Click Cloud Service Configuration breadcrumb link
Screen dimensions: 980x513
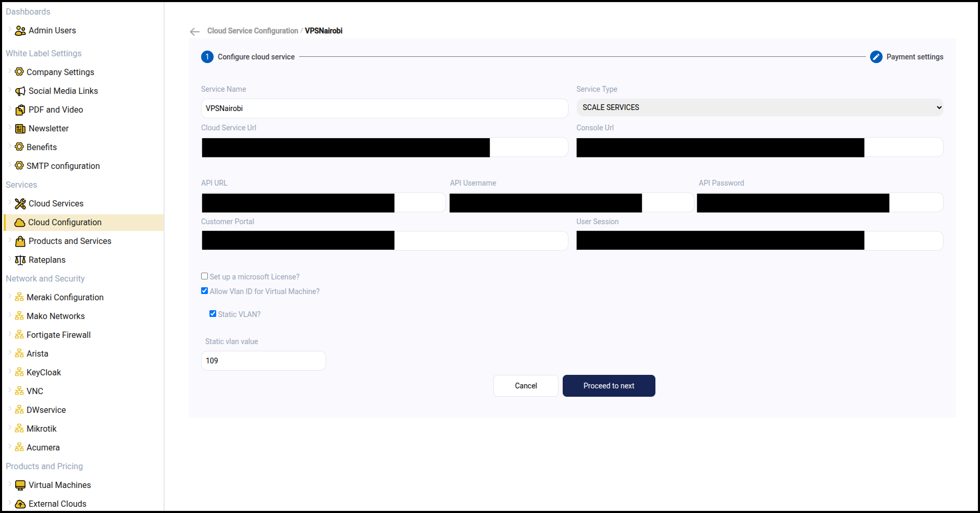coord(253,31)
